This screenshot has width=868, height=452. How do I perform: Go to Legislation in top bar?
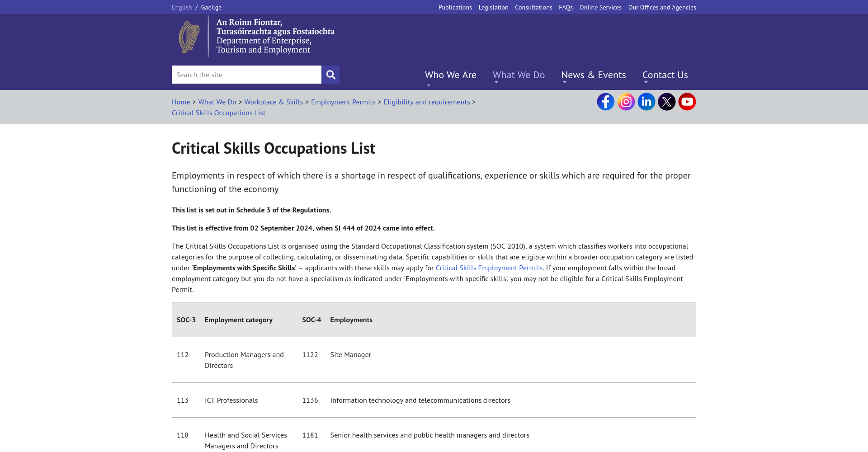tap(493, 7)
